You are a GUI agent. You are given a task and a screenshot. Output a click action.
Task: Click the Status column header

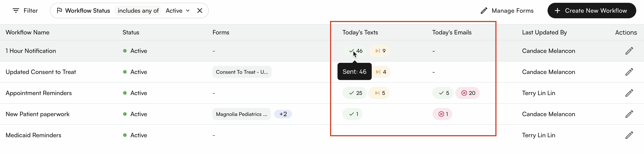(131, 32)
